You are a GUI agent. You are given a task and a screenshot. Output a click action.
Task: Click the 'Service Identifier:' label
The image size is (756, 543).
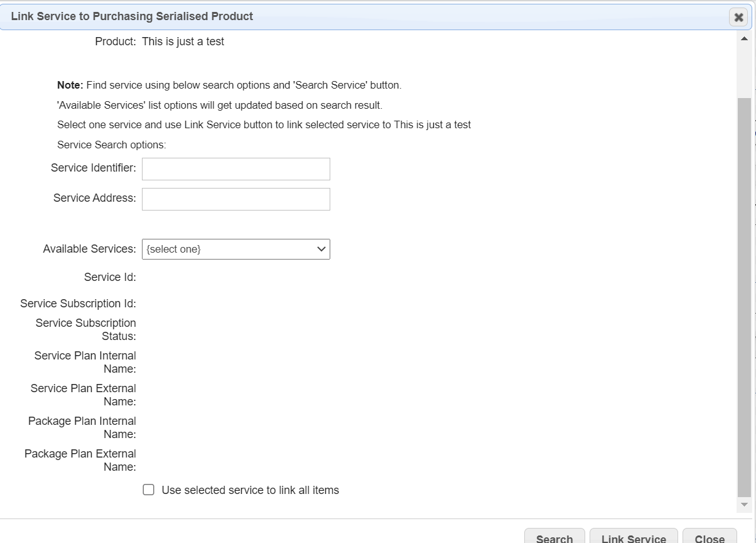click(93, 168)
